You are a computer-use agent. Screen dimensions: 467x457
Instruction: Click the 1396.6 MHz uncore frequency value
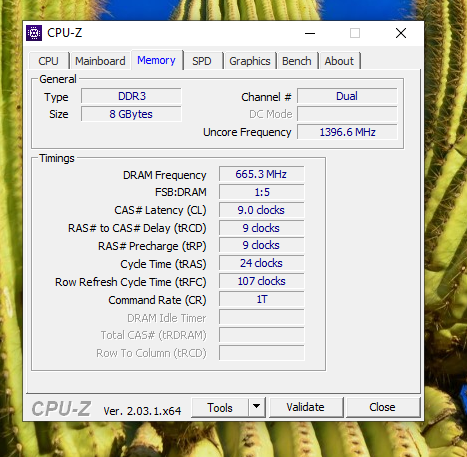click(x=347, y=132)
